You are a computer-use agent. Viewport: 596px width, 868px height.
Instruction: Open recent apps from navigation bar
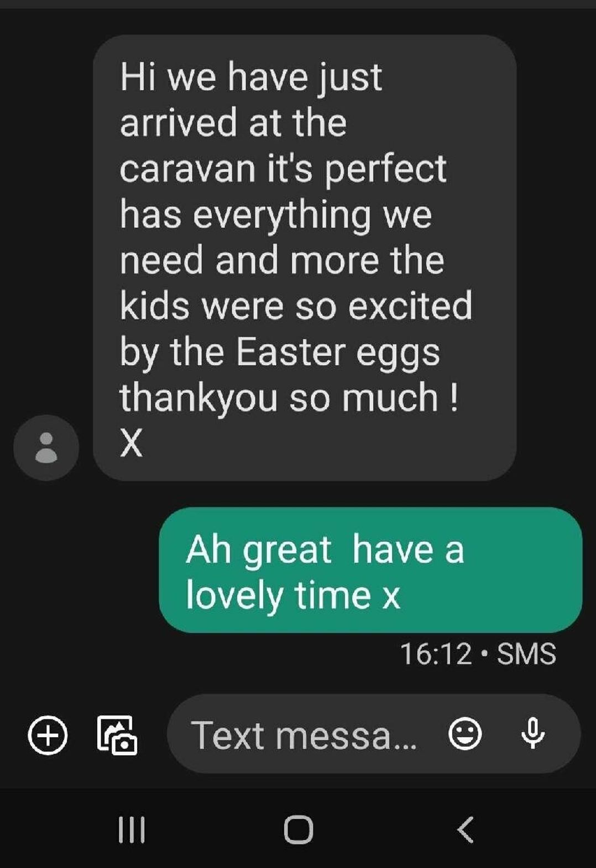pyautogui.click(x=132, y=829)
